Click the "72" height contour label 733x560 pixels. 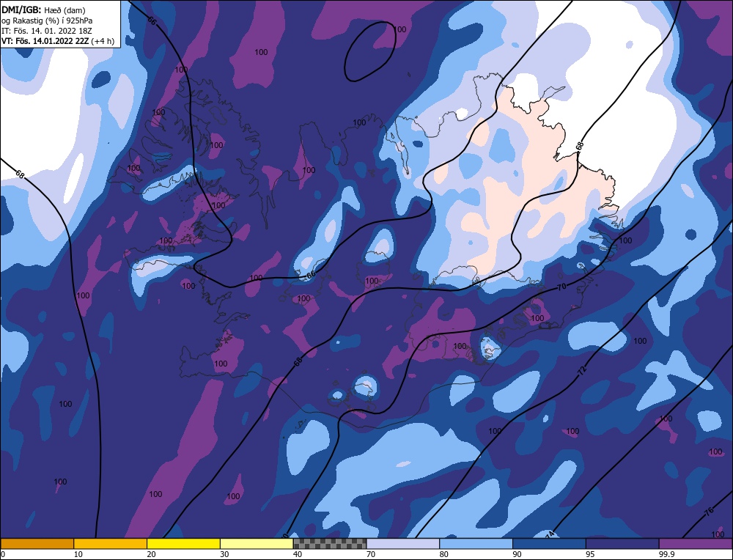click(581, 372)
